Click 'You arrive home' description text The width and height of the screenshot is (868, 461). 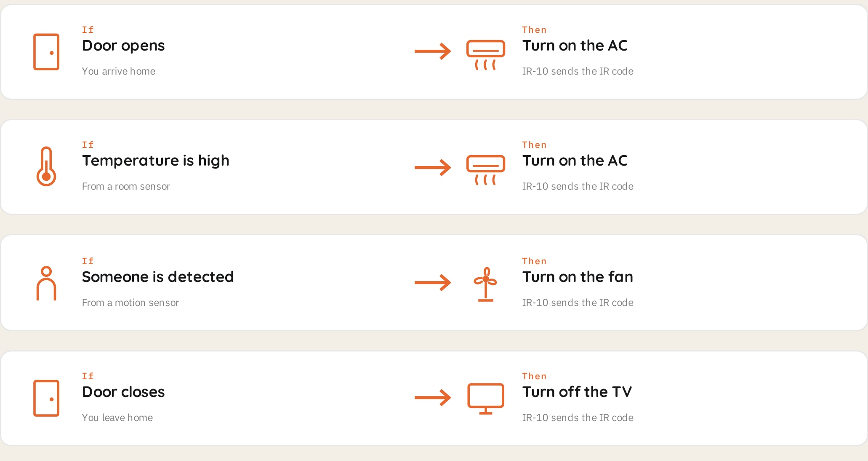119,71
